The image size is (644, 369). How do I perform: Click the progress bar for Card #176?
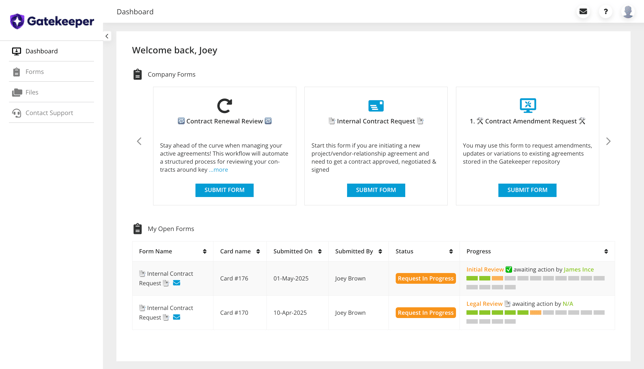535,282
